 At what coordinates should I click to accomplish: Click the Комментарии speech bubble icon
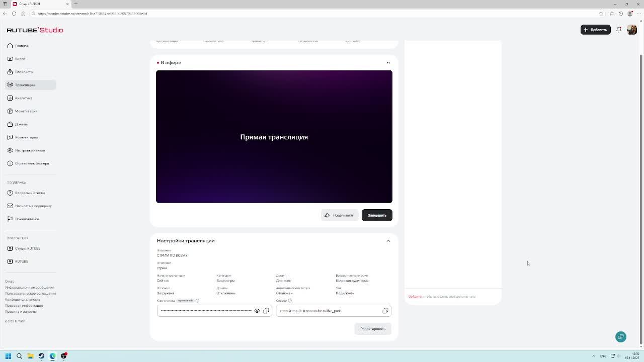coord(10,137)
